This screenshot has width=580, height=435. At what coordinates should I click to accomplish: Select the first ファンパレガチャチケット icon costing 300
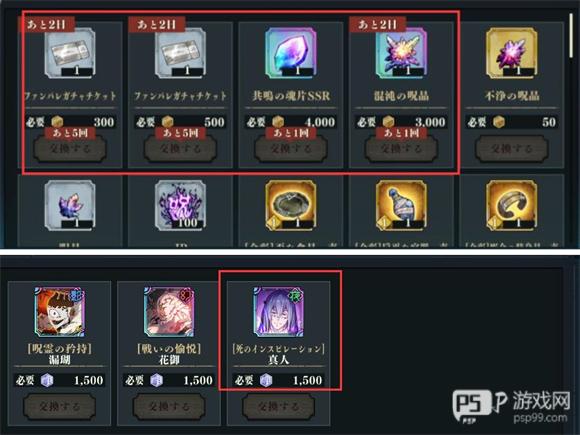pyautogui.click(x=70, y=53)
